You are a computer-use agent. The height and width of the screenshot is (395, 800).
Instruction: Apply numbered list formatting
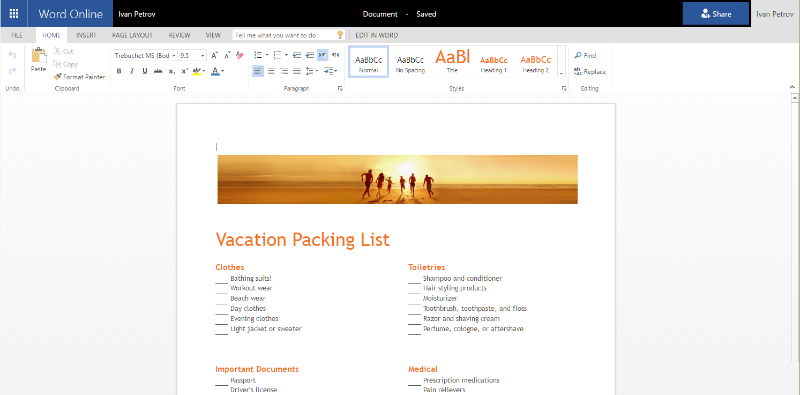click(x=278, y=55)
